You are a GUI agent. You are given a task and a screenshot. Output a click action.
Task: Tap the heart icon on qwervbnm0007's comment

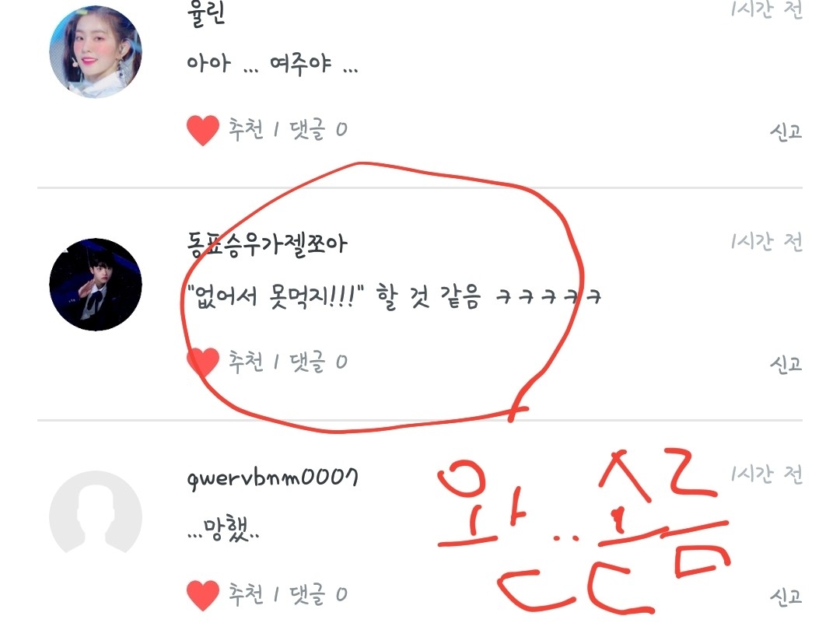tap(203, 595)
